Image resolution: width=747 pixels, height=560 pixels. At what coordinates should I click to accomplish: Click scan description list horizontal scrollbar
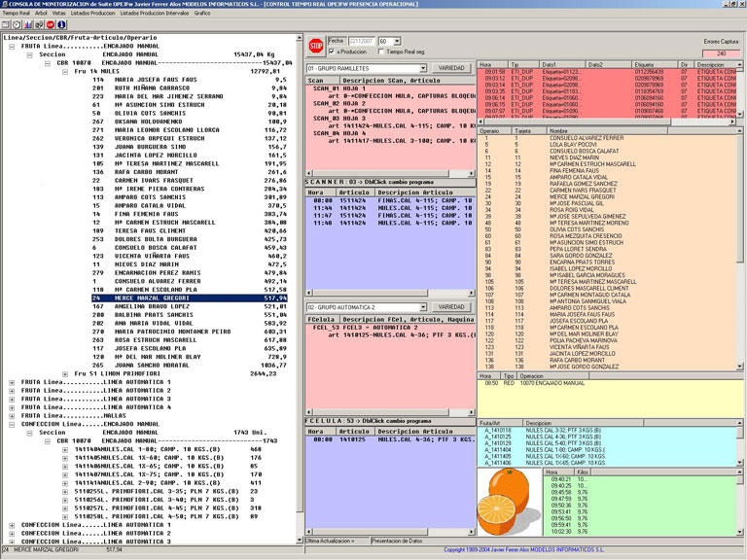(x=390, y=173)
